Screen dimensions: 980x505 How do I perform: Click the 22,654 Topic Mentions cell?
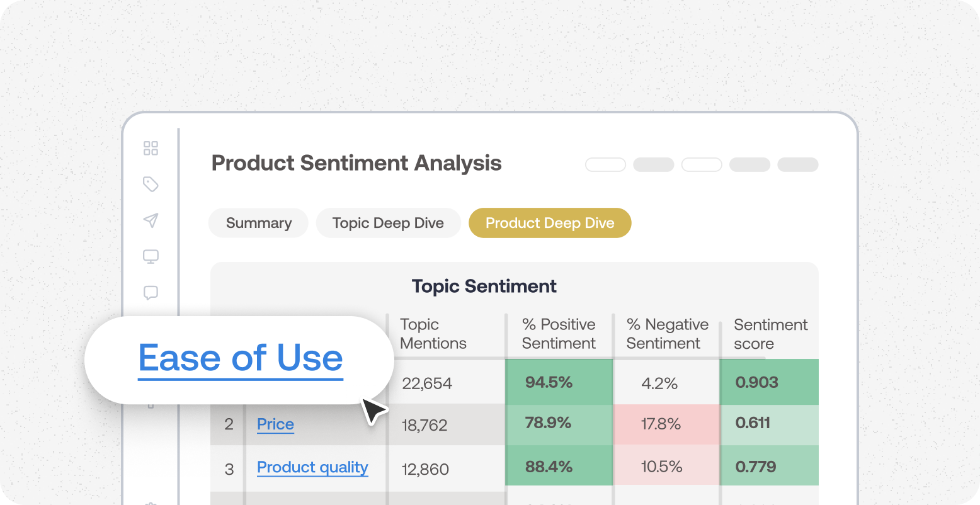coord(427,383)
